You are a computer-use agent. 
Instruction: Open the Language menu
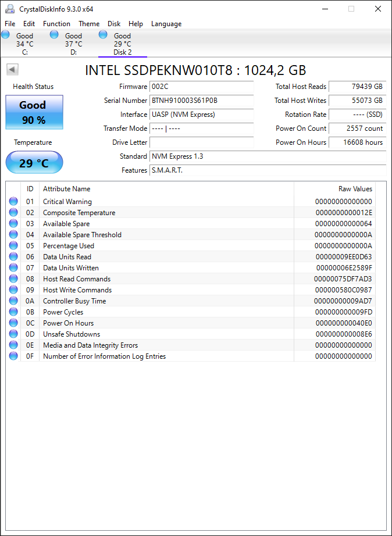pyautogui.click(x=166, y=24)
